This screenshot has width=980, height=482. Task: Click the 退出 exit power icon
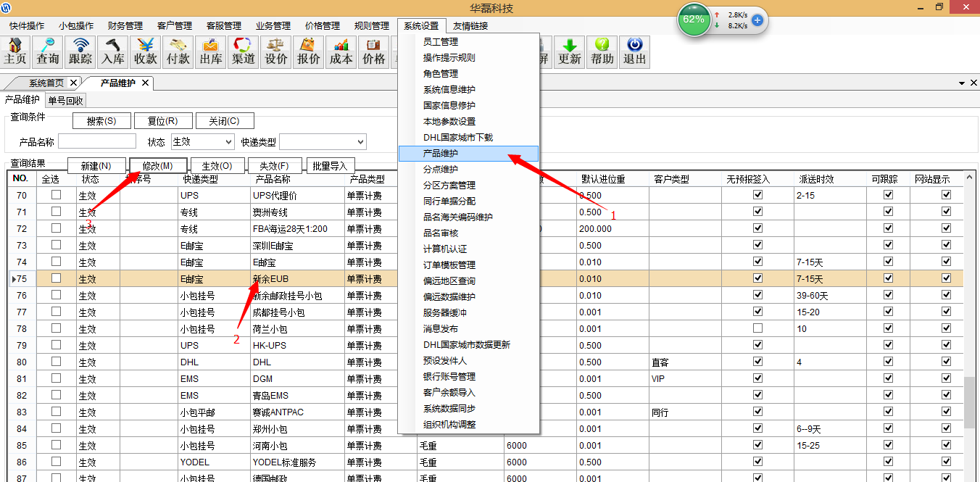(635, 51)
